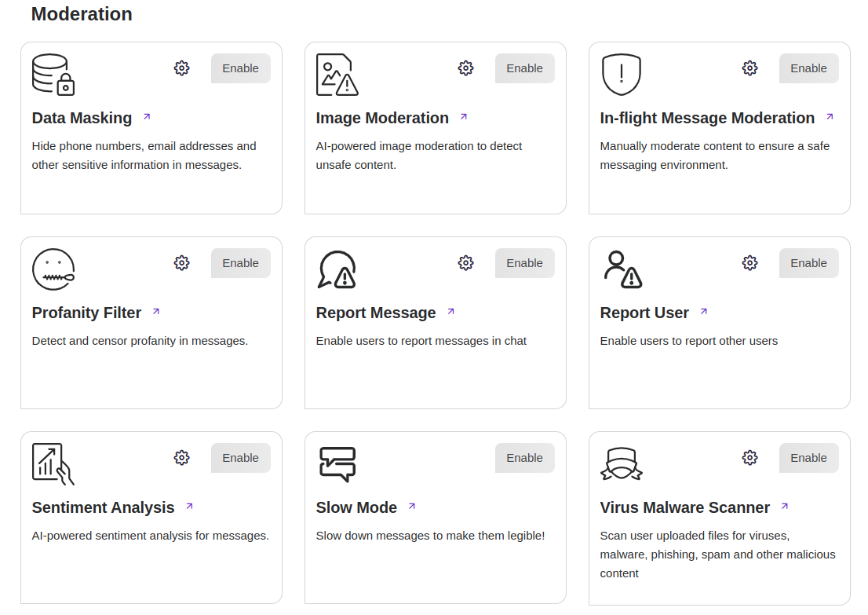Click Virus Malware Scanner gear icon

coord(750,458)
